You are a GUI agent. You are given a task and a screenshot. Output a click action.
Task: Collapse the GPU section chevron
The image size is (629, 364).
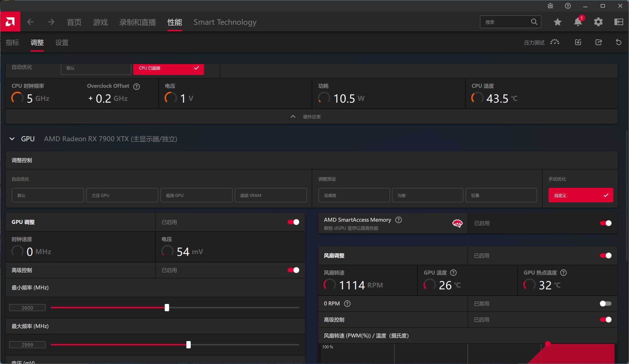12,139
